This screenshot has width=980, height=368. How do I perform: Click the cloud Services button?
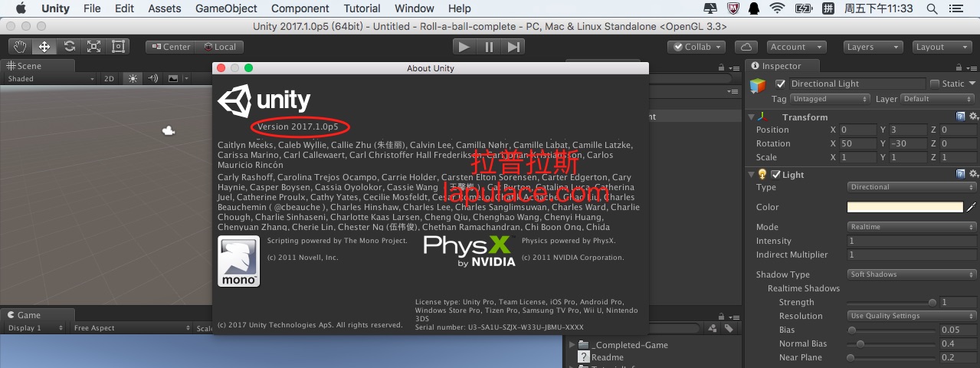[746, 47]
